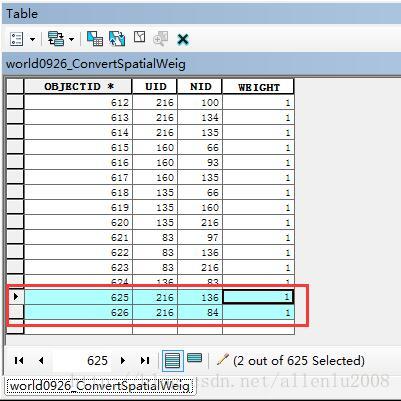Select row 620 via its row selector
This screenshot has height=401, width=401.
[x=15, y=222]
